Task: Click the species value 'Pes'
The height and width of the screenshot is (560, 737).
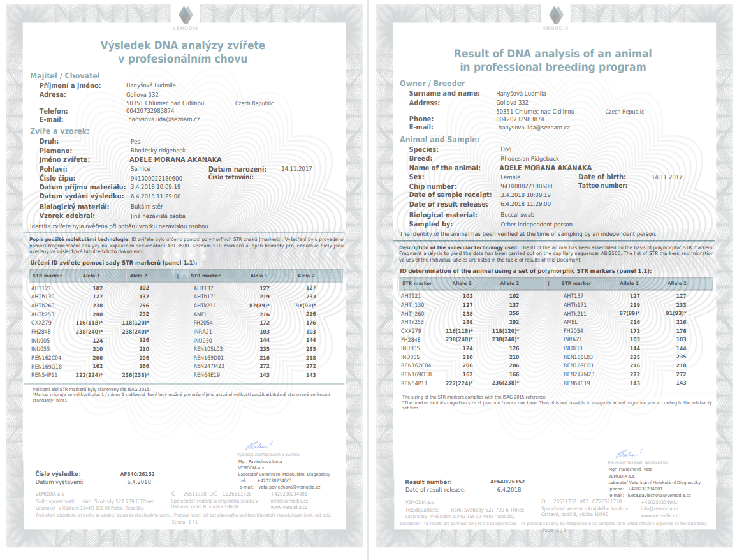Action: pos(135,142)
